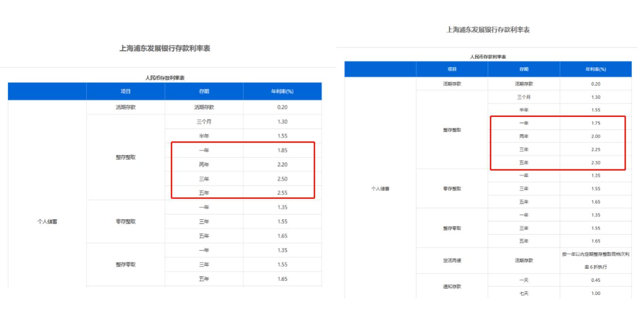Select the 2.30 five-year rate value
The height and width of the screenshot is (329, 644).
click(595, 163)
